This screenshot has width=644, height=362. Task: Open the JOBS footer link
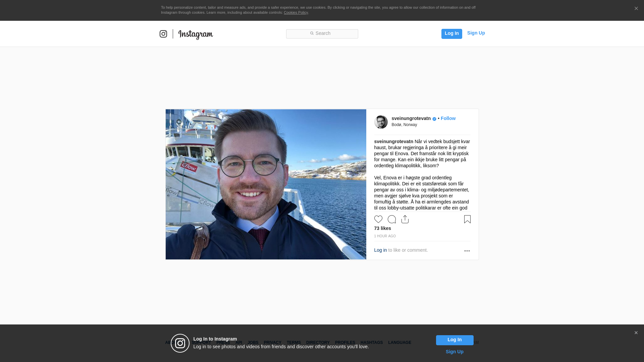(x=253, y=343)
